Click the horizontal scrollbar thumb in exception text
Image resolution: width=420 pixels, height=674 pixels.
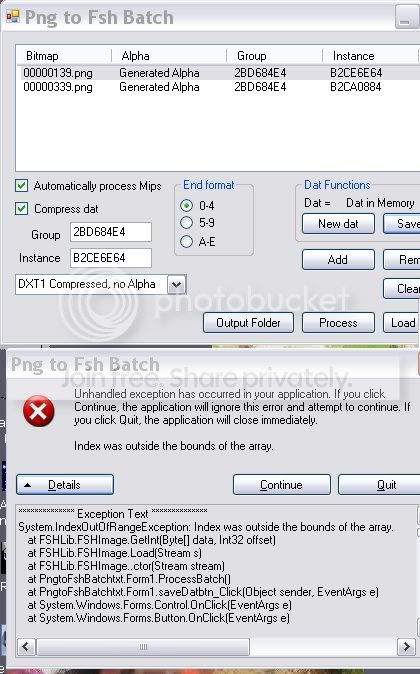coord(143,646)
